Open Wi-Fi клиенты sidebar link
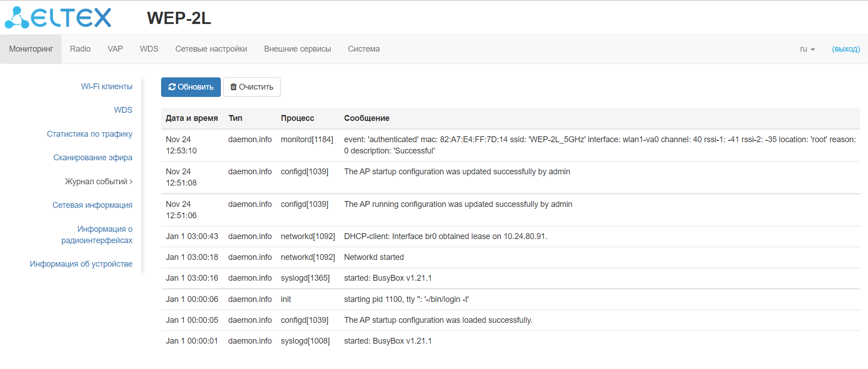The image size is (868, 369). [106, 86]
